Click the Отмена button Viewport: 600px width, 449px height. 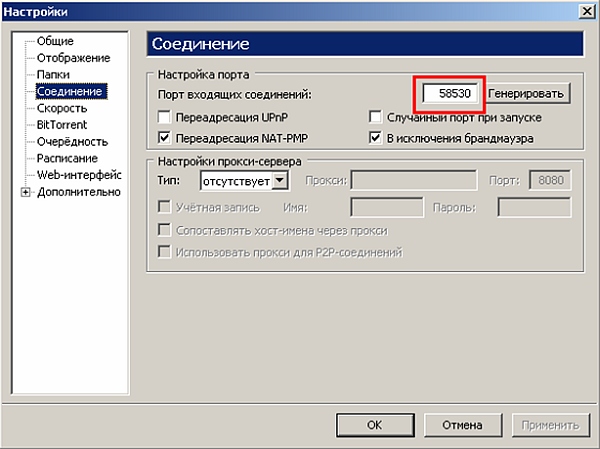[462, 424]
